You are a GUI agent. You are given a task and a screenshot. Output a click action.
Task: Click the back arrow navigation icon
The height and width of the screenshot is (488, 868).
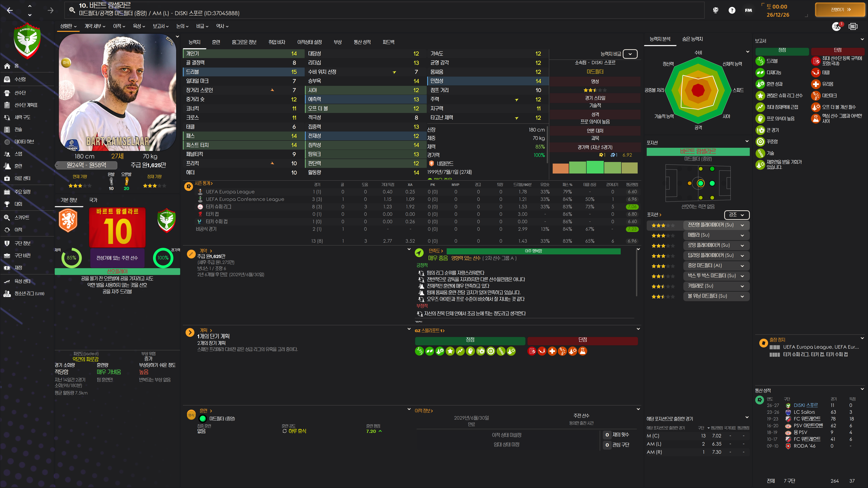pos(10,10)
